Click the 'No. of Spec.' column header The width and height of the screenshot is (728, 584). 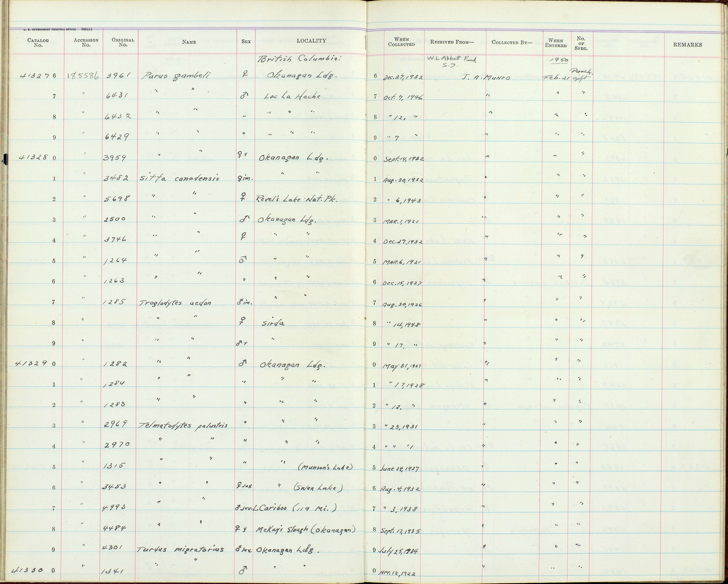coord(581,43)
